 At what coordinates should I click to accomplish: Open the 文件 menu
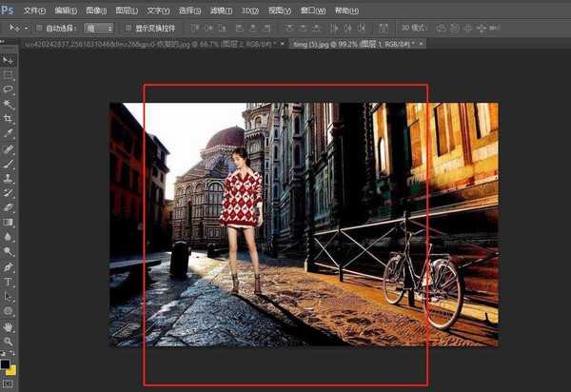point(33,10)
